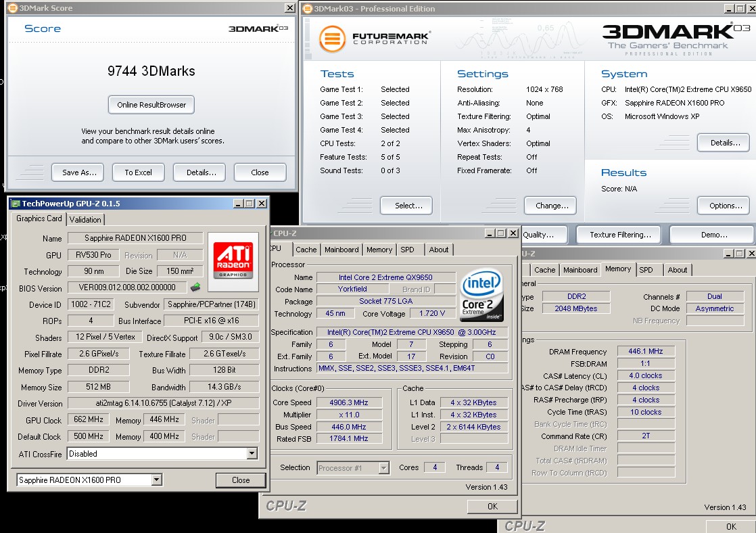756x533 pixels.
Task: Select GPU-Z Graphics Card tab
Action: coord(39,218)
